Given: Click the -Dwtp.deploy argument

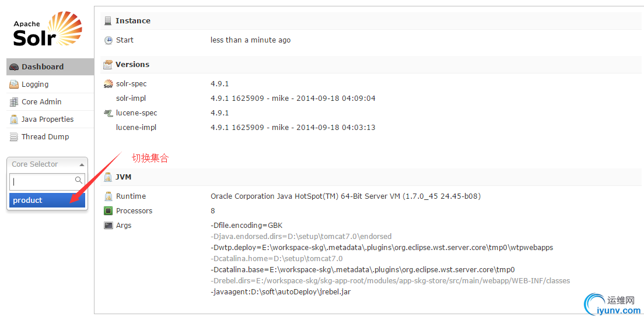Looking at the screenshot, I should 382,248.
